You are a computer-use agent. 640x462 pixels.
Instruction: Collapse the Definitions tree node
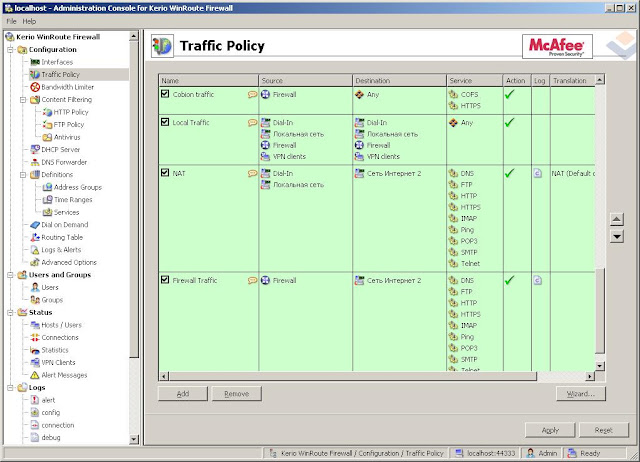pyautogui.click(x=23, y=175)
